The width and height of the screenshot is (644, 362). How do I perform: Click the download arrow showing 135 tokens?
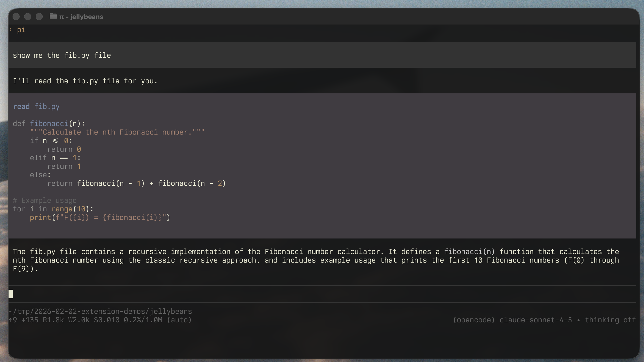(x=30, y=320)
